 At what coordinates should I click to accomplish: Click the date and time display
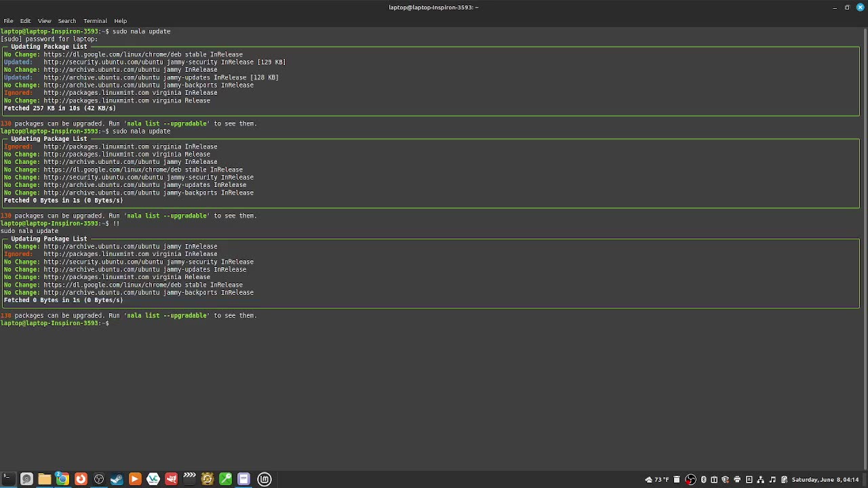[x=825, y=480]
